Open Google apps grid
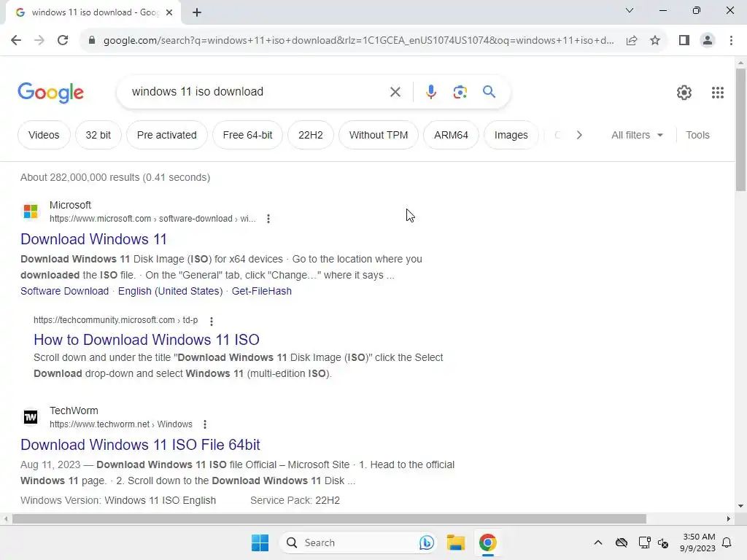The height and width of the screenshot is (560, 747). pyautogui.click(x=718, y=93)
